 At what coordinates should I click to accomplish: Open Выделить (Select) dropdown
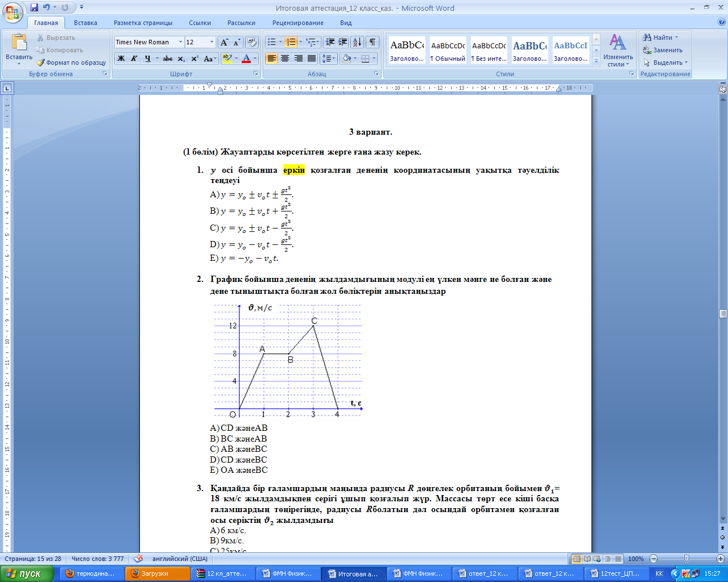point(665,63)
